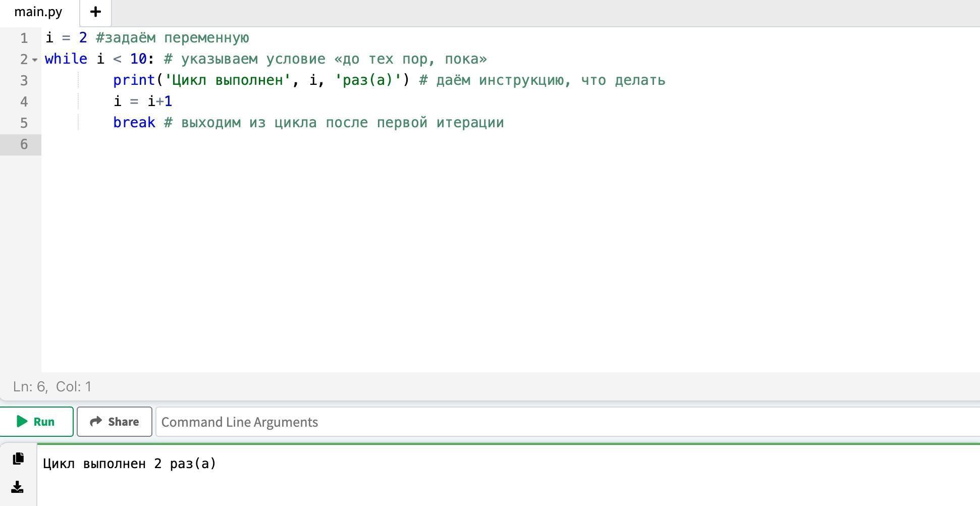Select line number 5 in gutter

click(24, 123)
